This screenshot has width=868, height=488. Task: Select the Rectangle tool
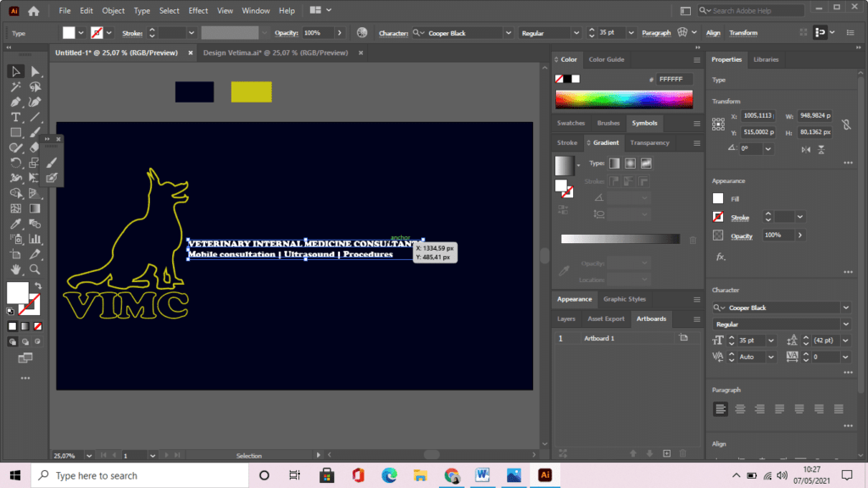coord(15,133)
